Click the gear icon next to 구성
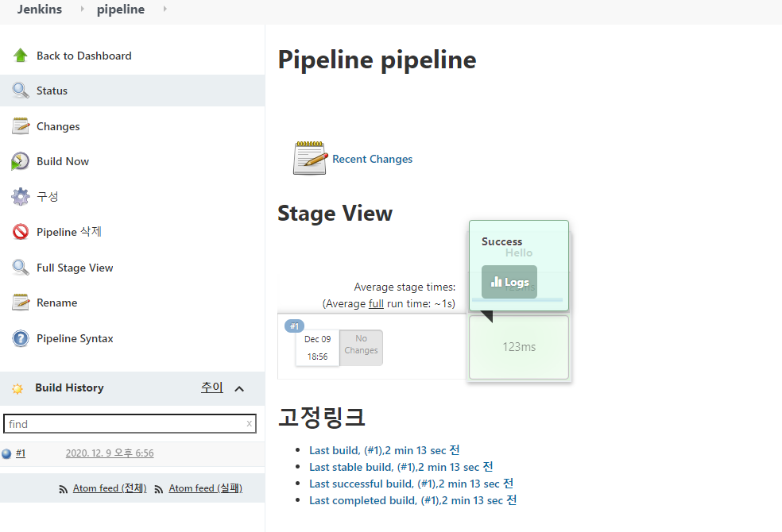This screenshot has height=532, width=782. click(21, 196)
